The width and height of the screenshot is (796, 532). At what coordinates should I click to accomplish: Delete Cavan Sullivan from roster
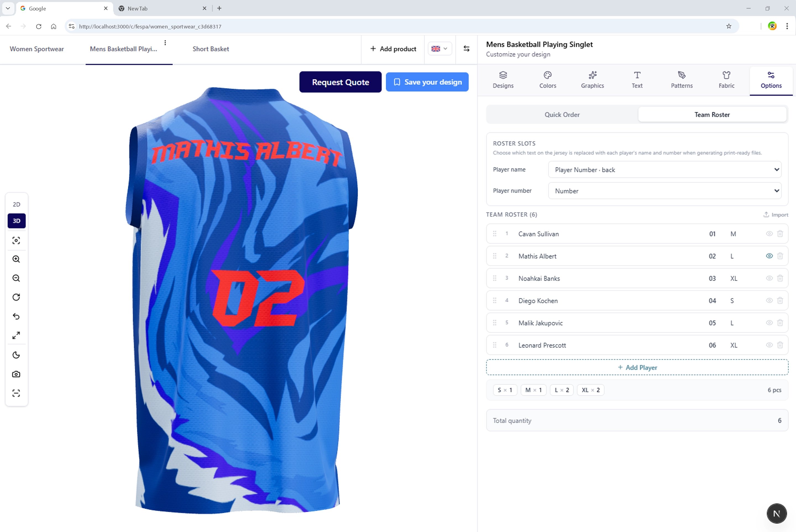[780, 234]
